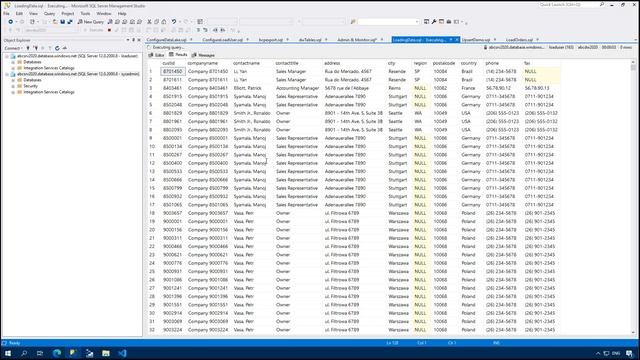Select the custid cell 8701450
The height and width of the screenshot is (360, 640).
pos(173,71)
